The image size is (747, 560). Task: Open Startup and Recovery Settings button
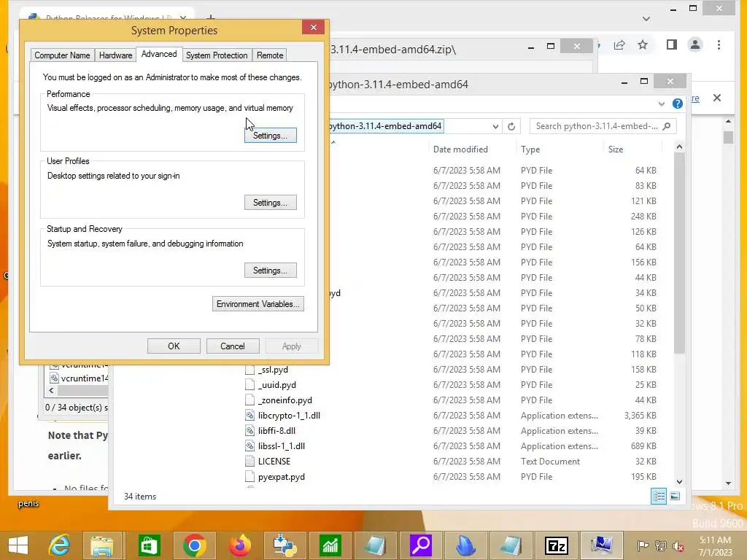point(270,270)
